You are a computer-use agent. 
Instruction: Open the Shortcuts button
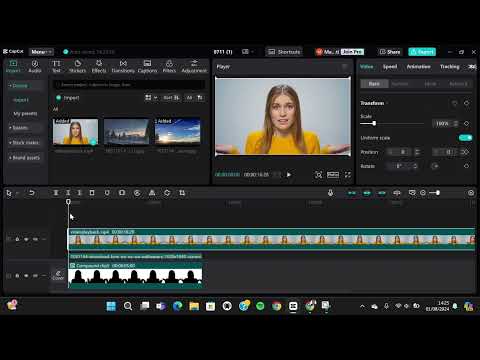click(x=284, y=52)
